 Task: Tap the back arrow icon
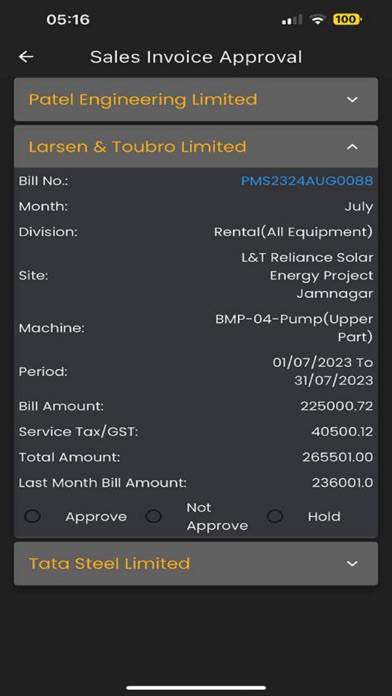[x=26, y=56]
